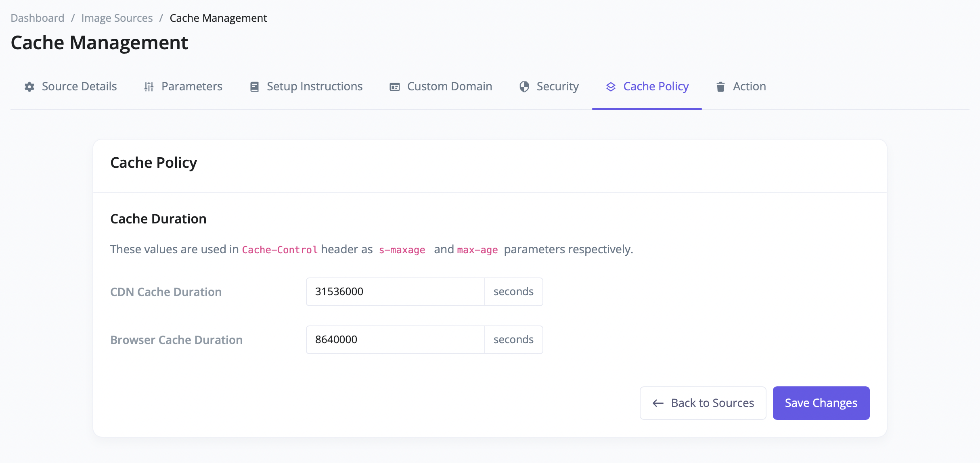
Task: Open the Security tab
Action: (x=557, y=87)
